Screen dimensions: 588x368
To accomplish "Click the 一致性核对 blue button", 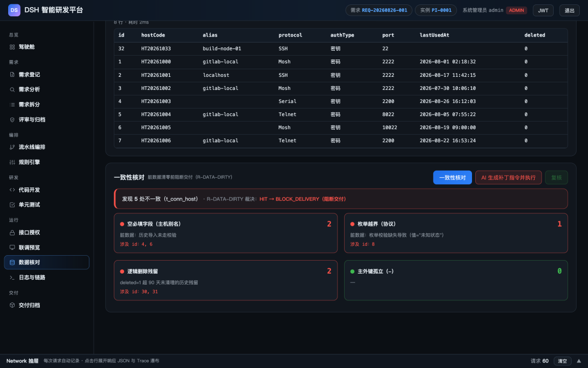I will (452, 178).
